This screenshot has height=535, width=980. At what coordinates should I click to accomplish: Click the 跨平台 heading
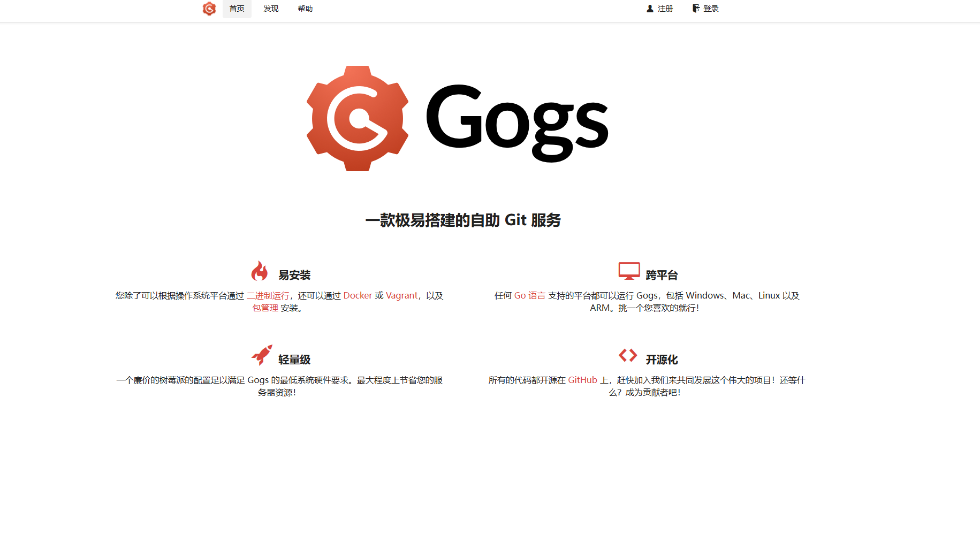tap(662, 275)
